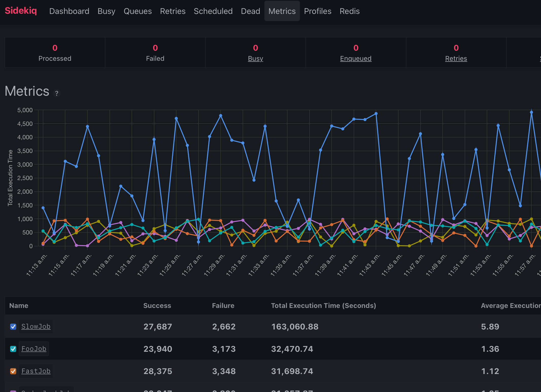The image size is (541, 392).
Task: Click the Name column header
Action: point(19,305)
